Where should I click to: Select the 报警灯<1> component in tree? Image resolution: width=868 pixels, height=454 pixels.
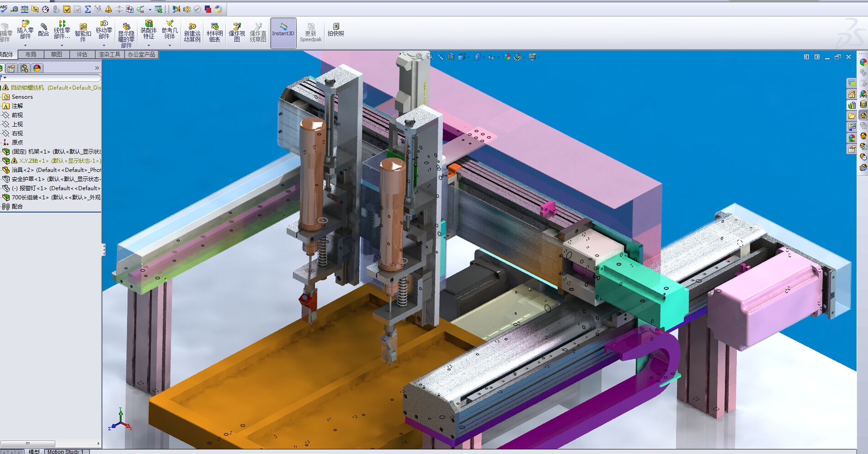52,188
